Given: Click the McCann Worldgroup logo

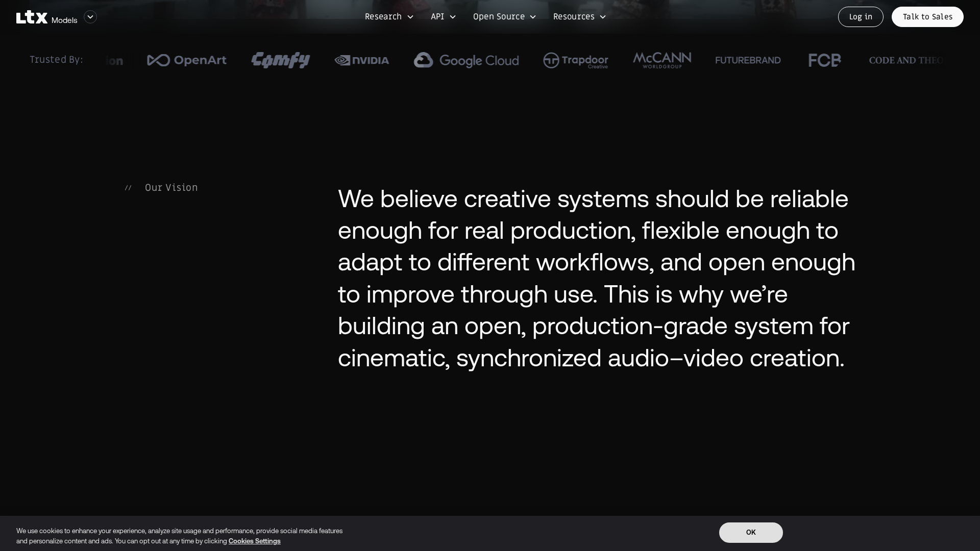Looking at the screenshot, I should [662, 60].
